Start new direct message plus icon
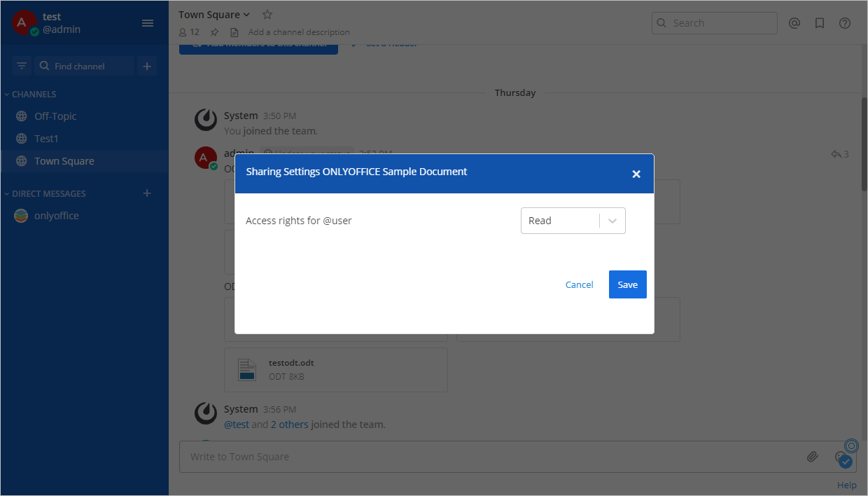 tap(147, 193)
